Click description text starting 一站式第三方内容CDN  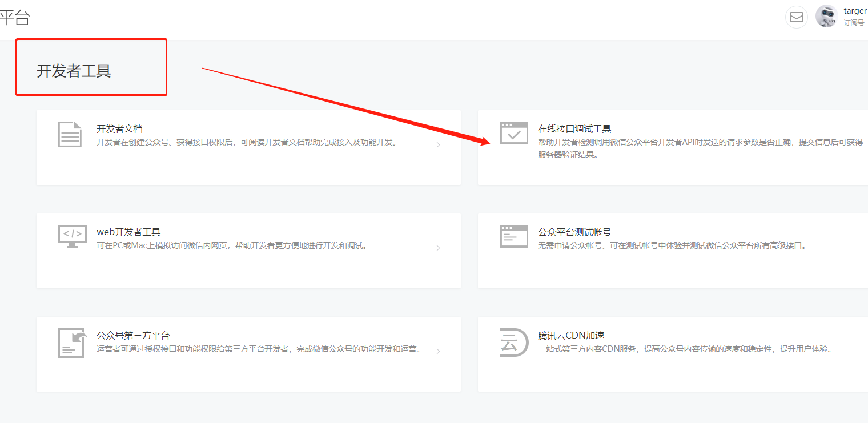click(x=685, y=349)
